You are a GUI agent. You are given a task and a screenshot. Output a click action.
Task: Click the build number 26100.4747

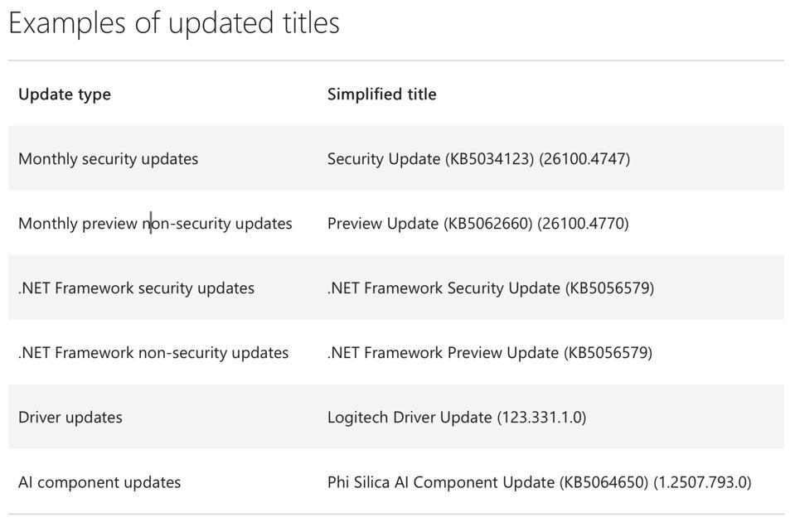[584, 159]
